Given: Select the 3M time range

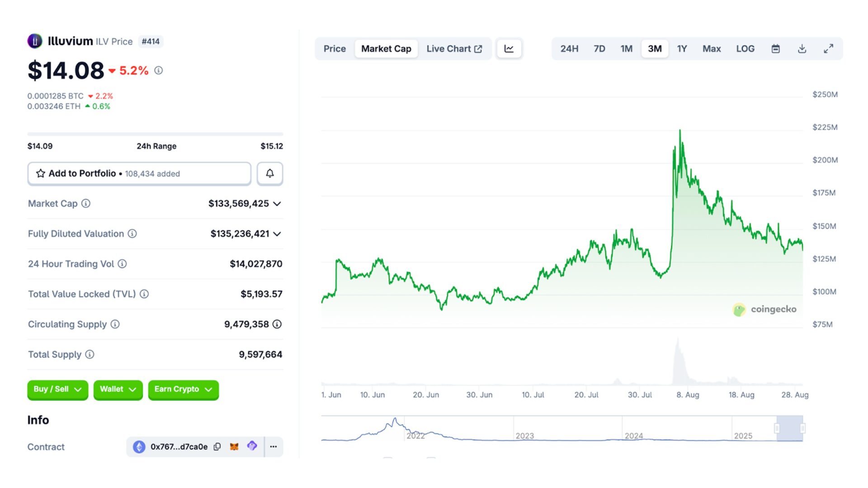Looking at the screenshot, I should (x=655, y=49).
